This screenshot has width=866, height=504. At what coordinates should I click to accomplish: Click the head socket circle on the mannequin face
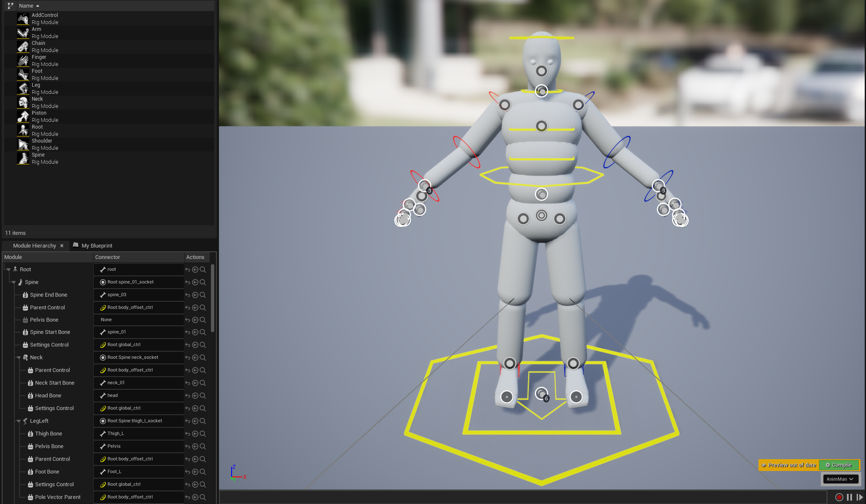click(x=541, y=71)
